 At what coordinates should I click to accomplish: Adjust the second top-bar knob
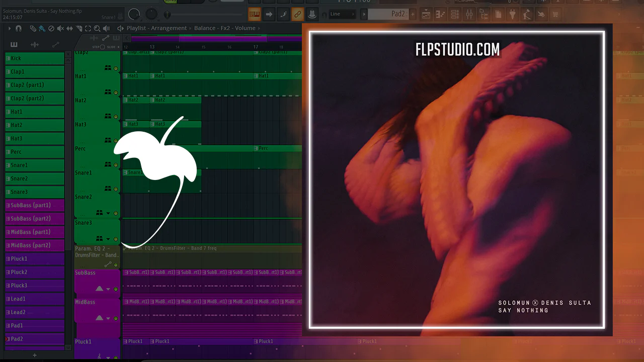tap(151, 14)
